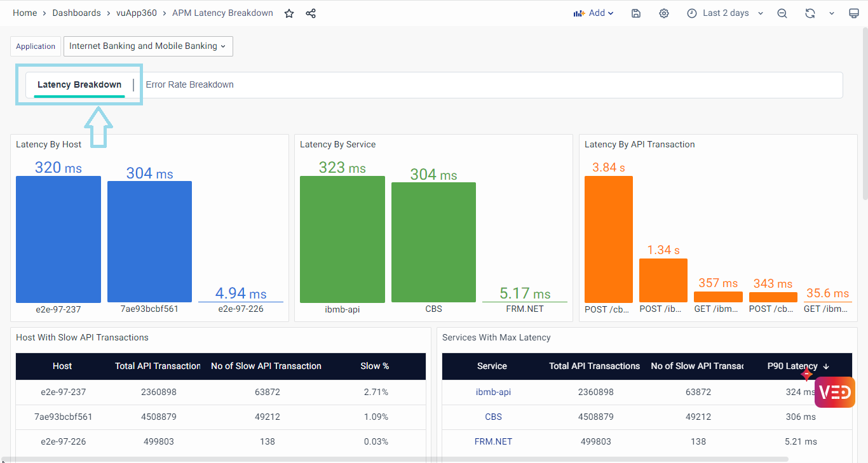Go to Dashboards in breadcrumb
Image resolution: width=868 pixels, height=463 pixels.
click(x=76, y=13)
